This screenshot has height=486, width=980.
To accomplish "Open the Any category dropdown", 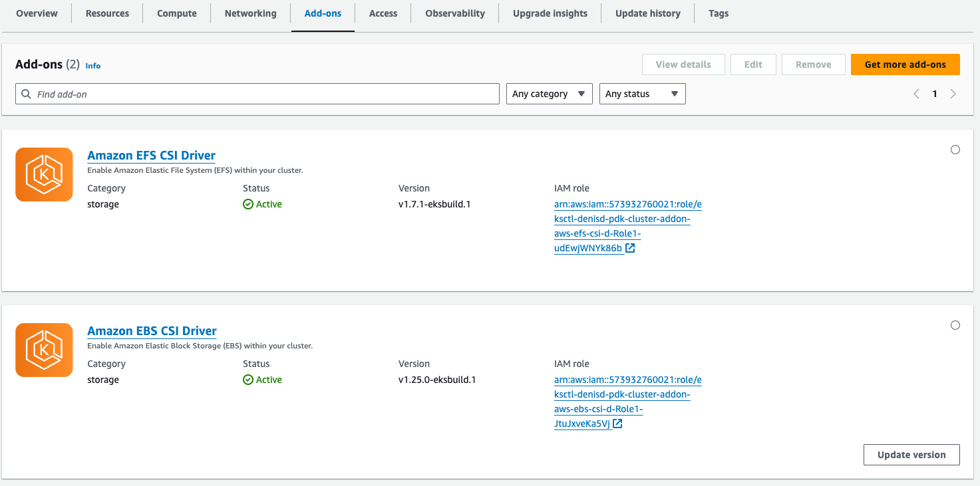I will coord(550,94).
